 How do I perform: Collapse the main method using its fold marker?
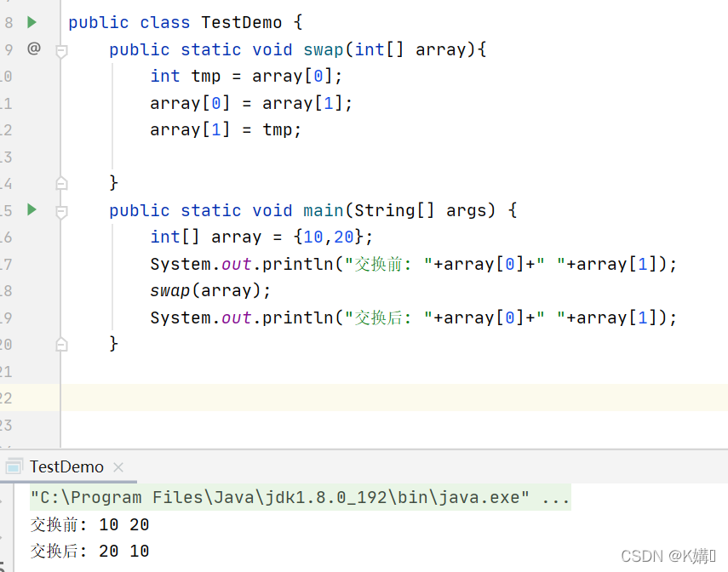[x=61, y=211]
